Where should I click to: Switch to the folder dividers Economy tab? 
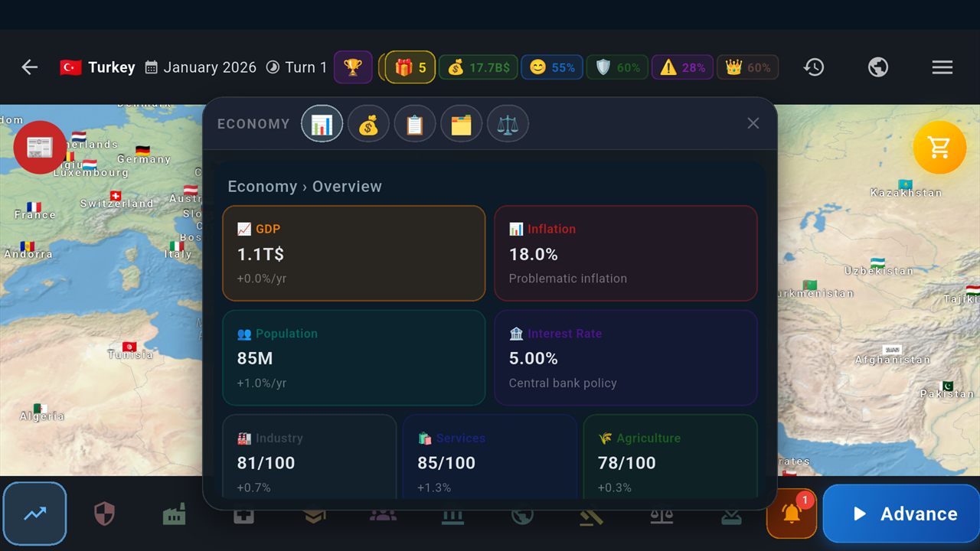[x=461, y=124]
